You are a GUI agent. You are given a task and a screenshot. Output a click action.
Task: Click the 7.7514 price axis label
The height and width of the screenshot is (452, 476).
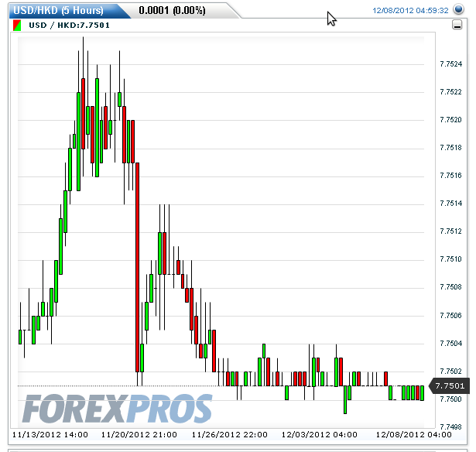(450, 204)
